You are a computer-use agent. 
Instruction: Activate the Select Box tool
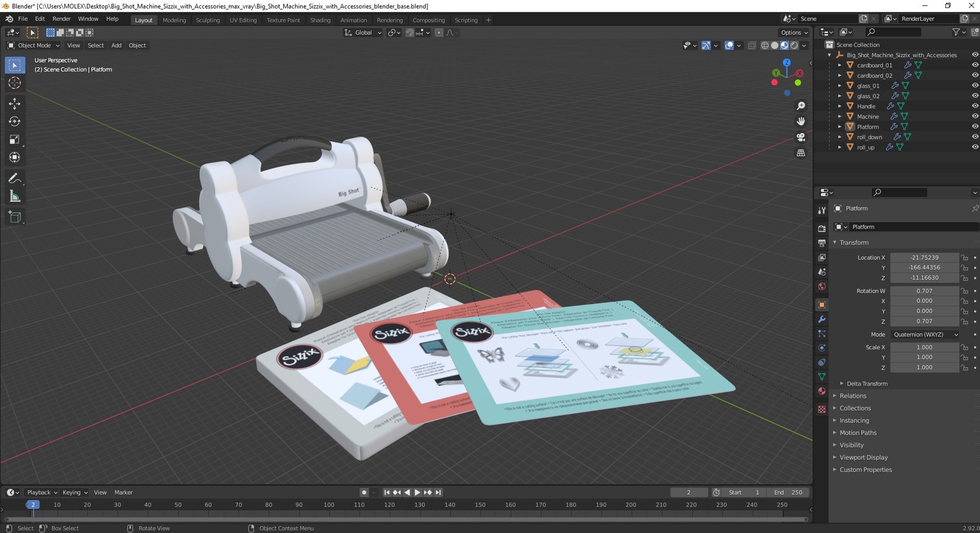14,65
